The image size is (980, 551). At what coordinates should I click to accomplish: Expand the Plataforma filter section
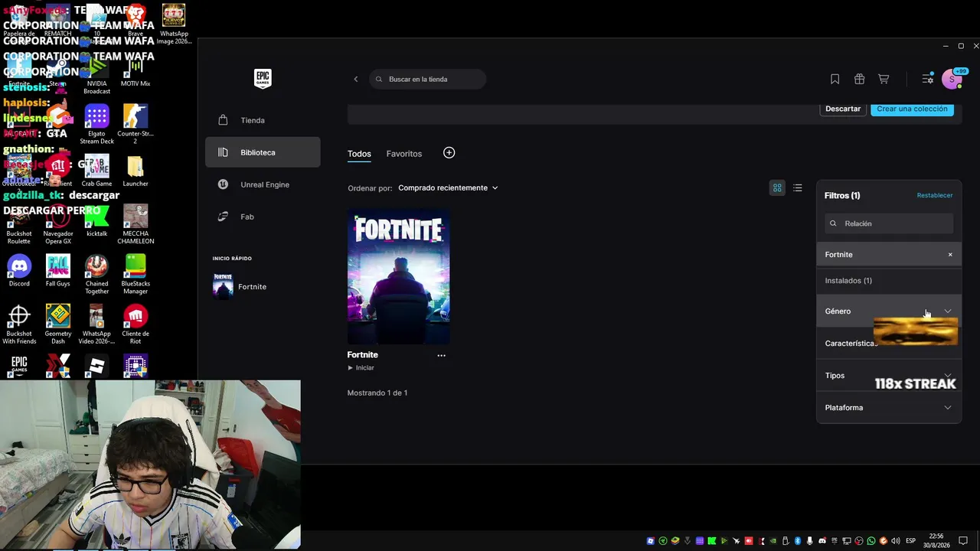click(888, 408)
